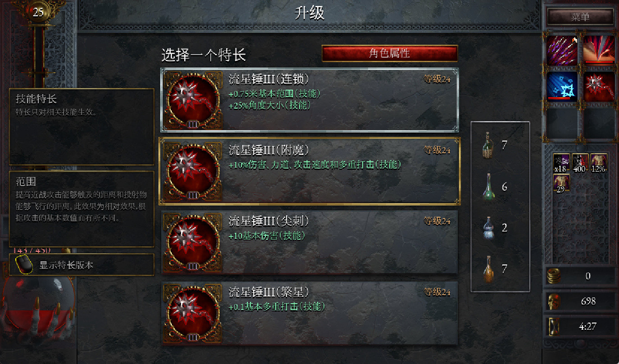Viewport: 619px width, 364px height.
Task: Click the x18 inventory item
Action: [561, 163]
